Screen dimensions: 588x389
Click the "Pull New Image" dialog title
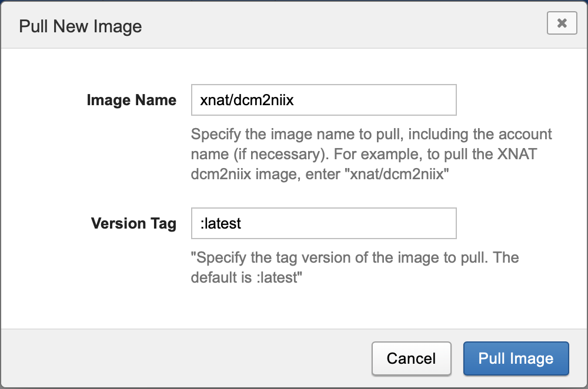81,26
